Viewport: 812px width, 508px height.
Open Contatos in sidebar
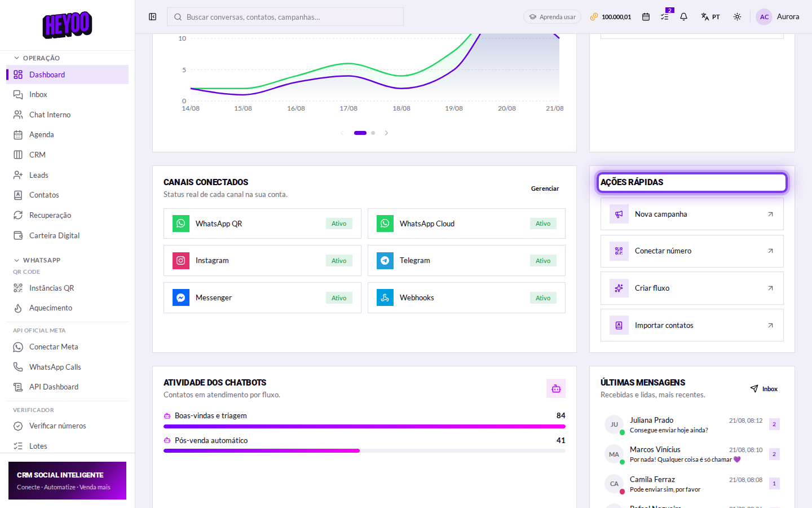[x=68, y=195]
